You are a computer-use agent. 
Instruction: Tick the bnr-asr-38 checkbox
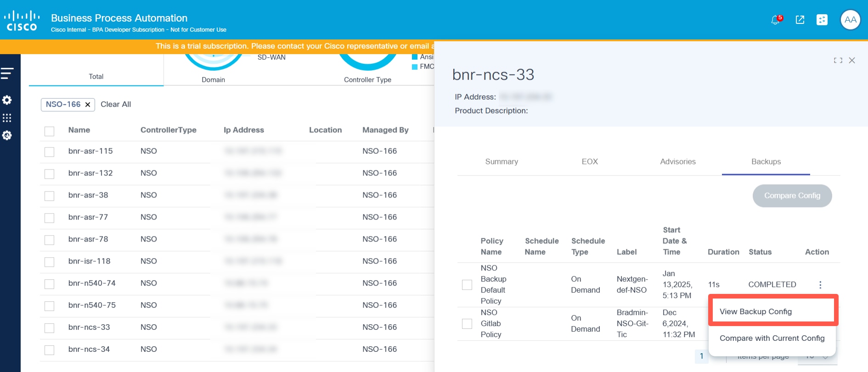pyautogui.click(x=49, y=196)
